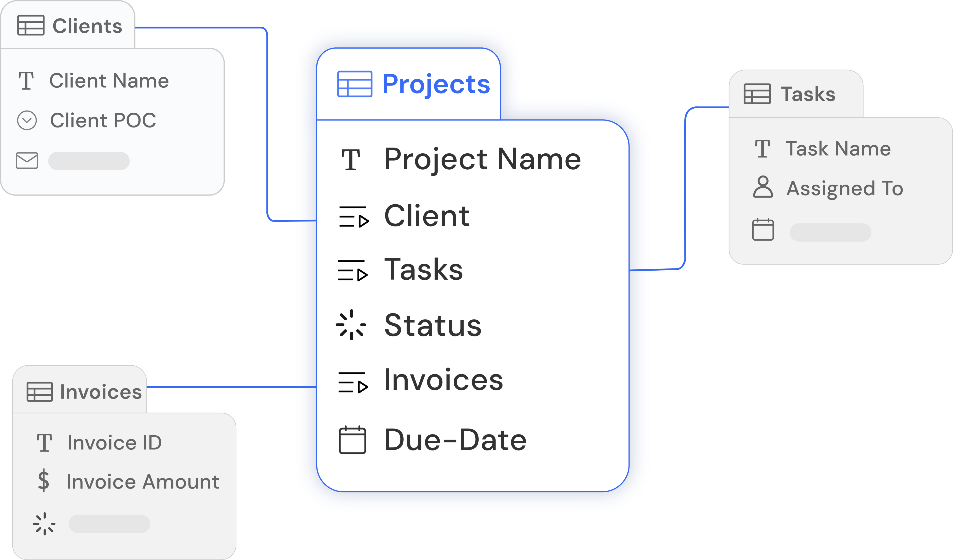Click the Clients table icon

(x=31, y=25)
